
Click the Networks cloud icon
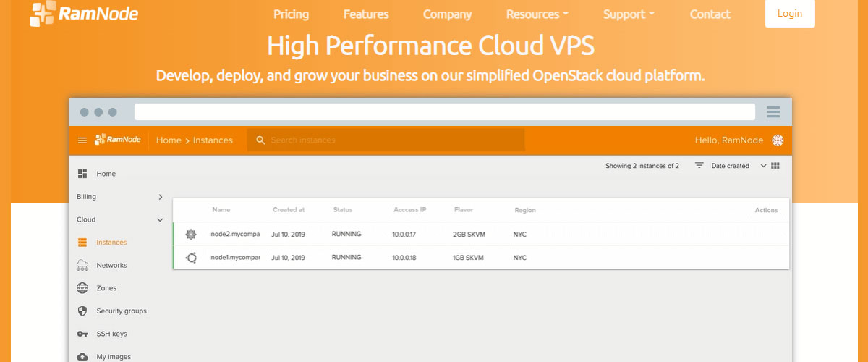coord(82,265)
